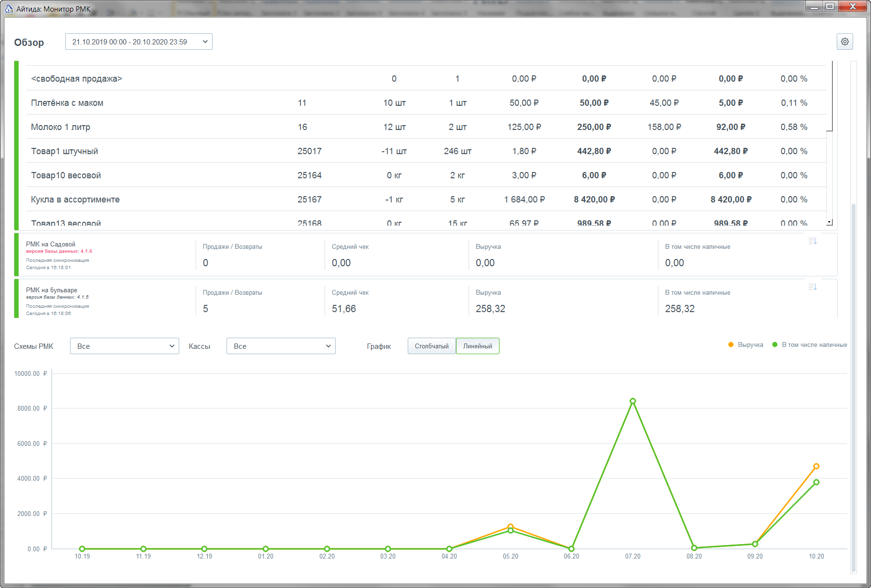
Task: Click the 07.20 peak data point
Action: point(633,401)
